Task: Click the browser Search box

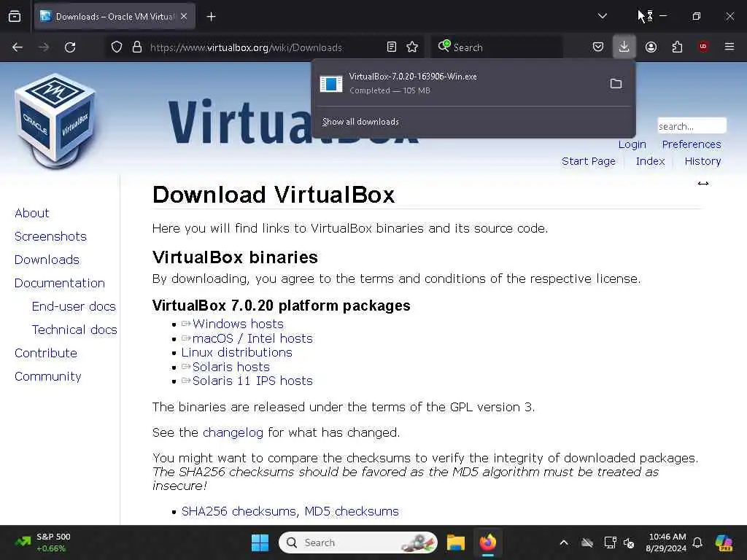Action: pyautogui.click(x=498, y=47)
